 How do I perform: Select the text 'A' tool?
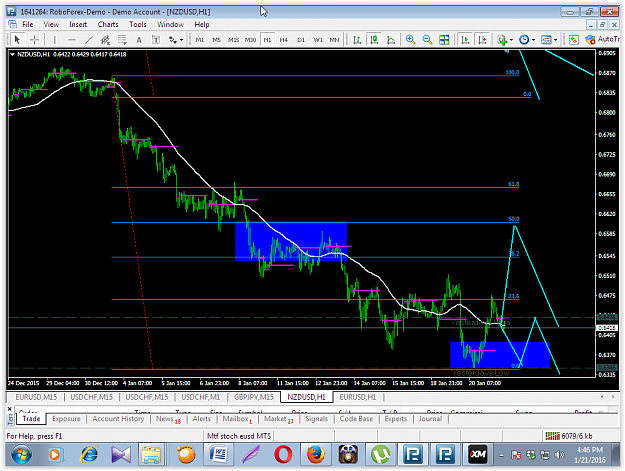click(139, 39)
